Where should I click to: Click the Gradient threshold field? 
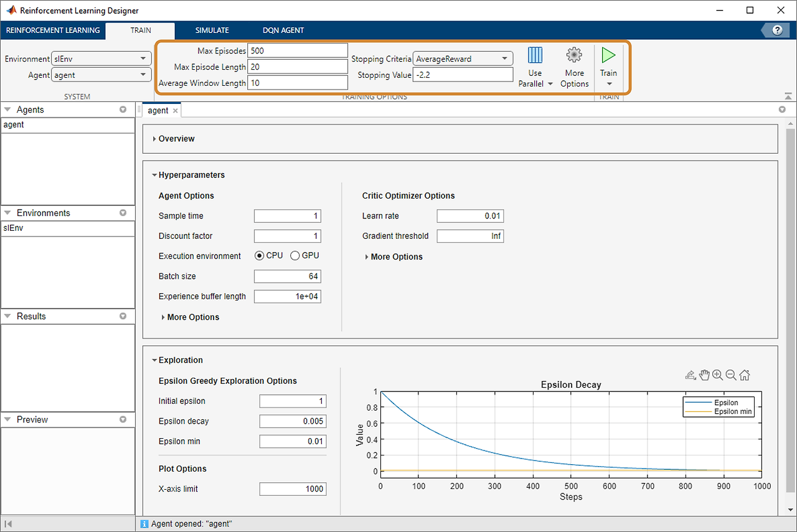pyautogui.click(x=470, y=236)
